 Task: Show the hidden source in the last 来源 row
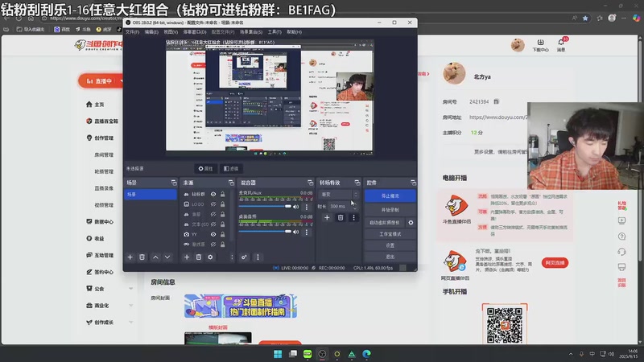pos(213,245)
